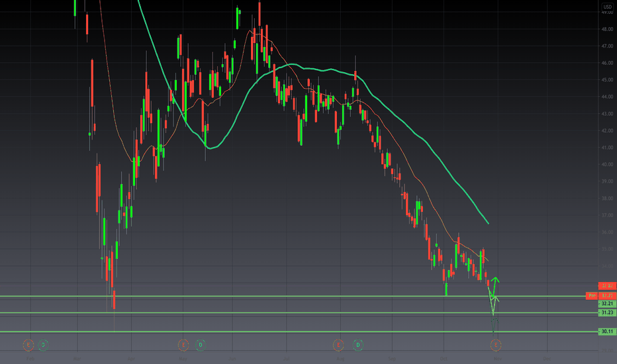Open the USD currency selector

608,7
